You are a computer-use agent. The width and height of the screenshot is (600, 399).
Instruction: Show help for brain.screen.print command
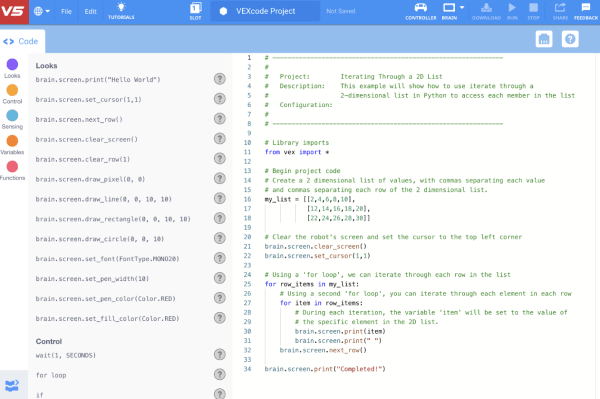220,79
